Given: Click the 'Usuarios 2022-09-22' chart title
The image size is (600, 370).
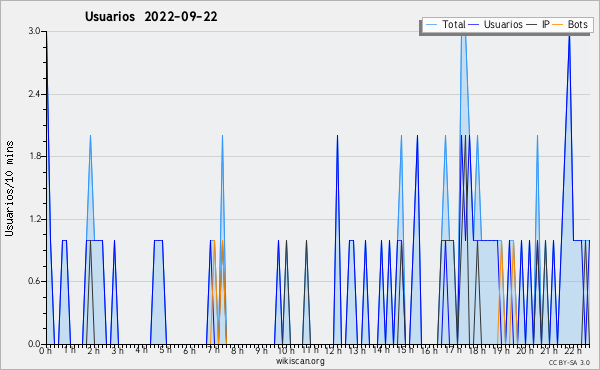Looking at the screenshot, I should click(x=151, y=17).
